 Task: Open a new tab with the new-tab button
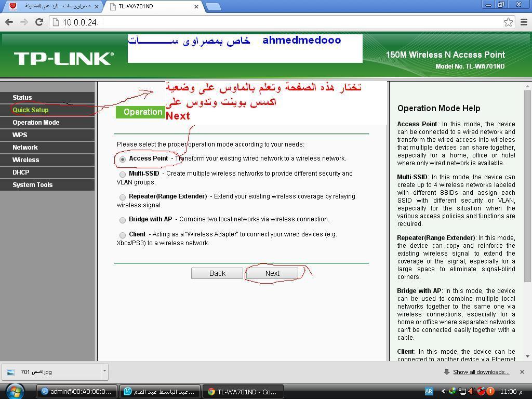coord(214,6)
